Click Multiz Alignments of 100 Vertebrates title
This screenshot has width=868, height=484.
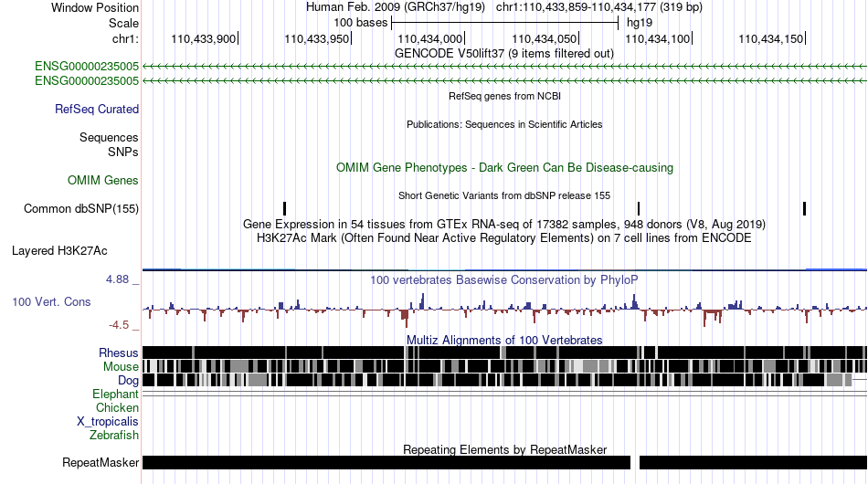coord(504,341)
